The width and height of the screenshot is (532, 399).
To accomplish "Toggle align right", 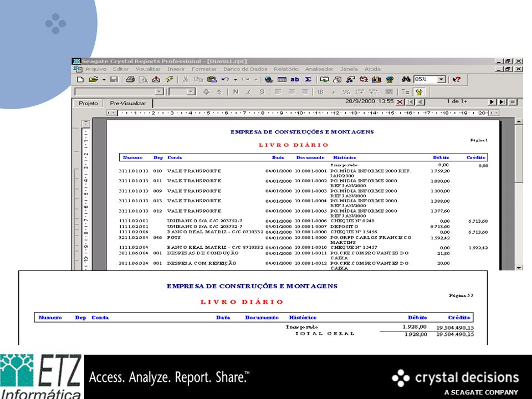I will [x=305, y=92].
